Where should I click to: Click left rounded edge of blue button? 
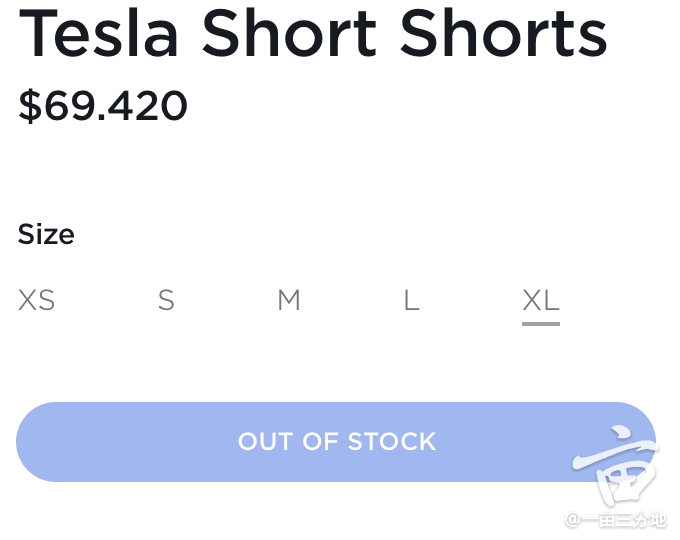[x=28, y=442]
